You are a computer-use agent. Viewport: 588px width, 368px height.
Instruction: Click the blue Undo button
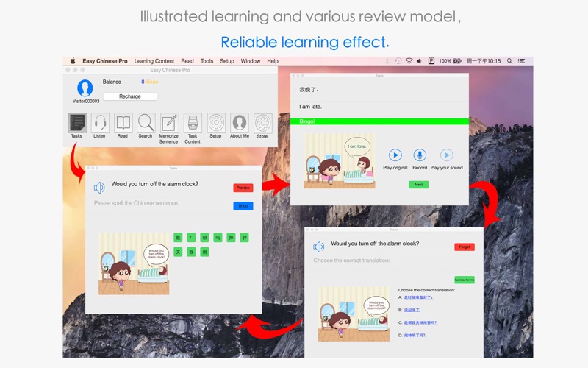pos(243,206)
